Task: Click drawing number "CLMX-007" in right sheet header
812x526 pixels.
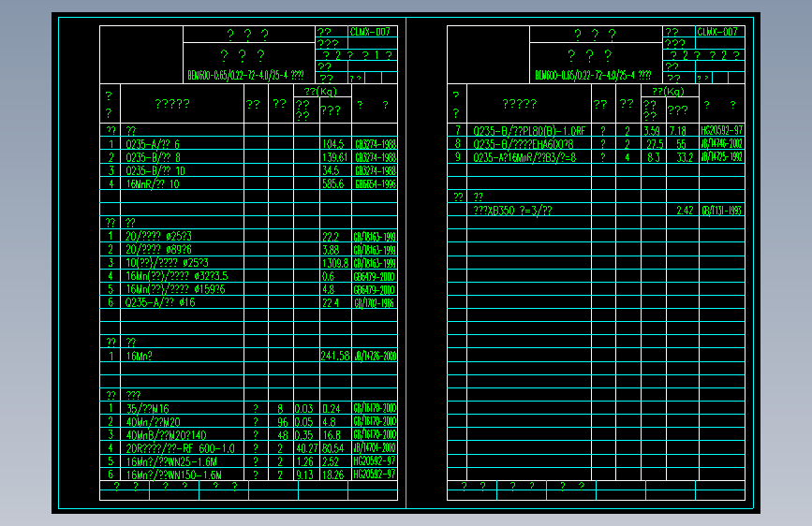Action: [717, 32]
